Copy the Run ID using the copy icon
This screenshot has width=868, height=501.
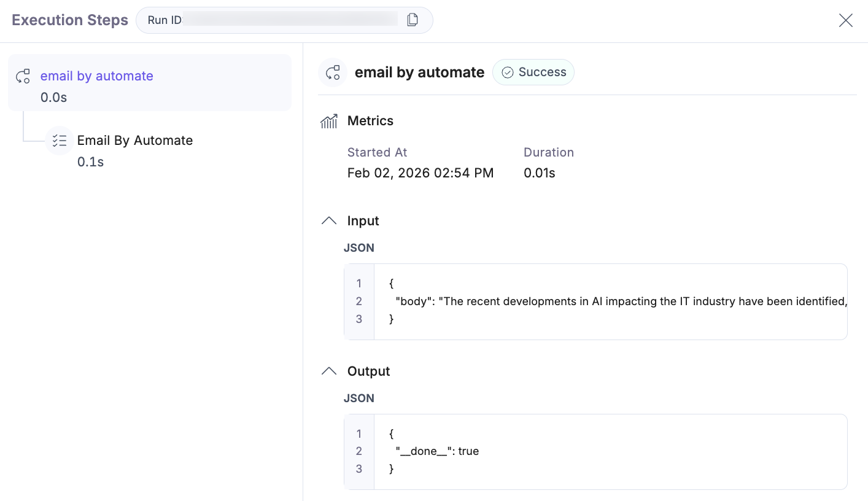pyautogui.click(x=413, y=20)
